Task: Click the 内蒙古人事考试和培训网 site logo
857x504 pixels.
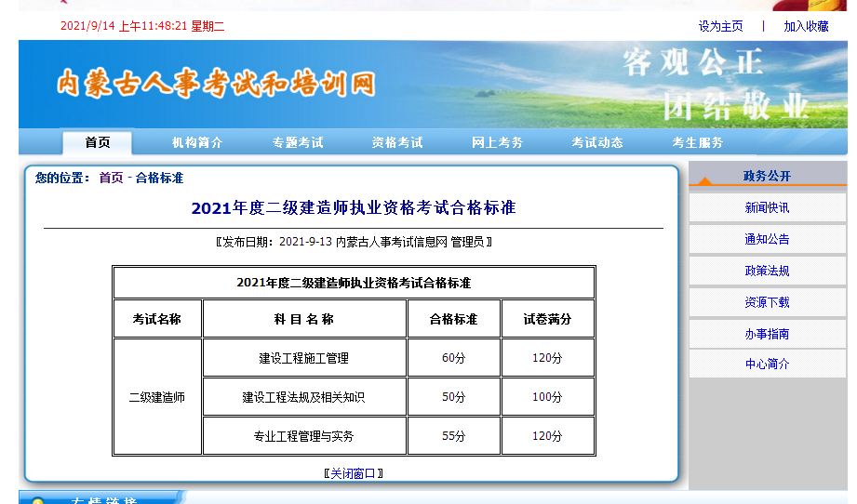Action: pos(215,84)
